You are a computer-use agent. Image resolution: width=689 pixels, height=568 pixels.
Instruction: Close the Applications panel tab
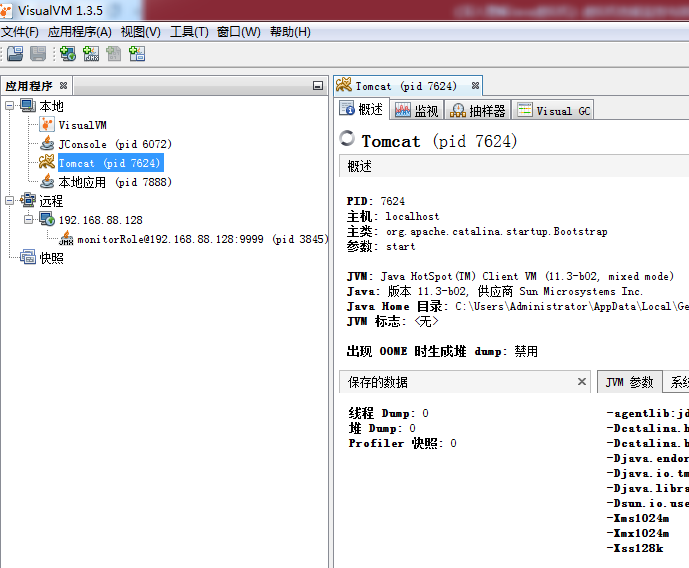pyautogui.click(x=63, y=85)
